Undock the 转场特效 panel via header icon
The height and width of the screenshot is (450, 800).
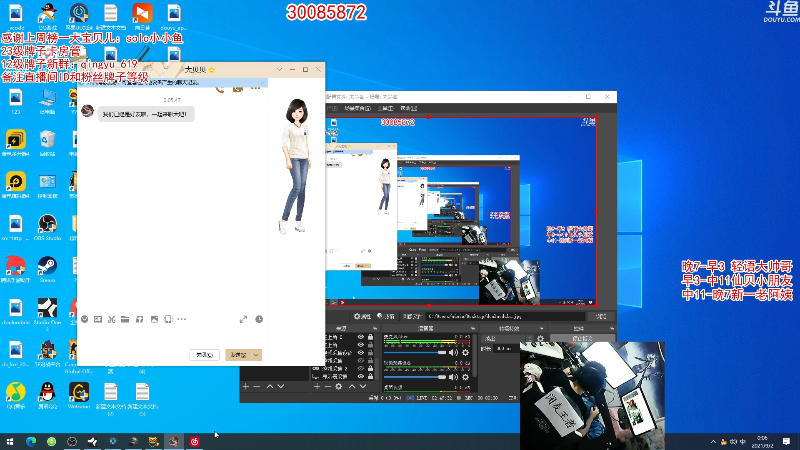(541, 329)
